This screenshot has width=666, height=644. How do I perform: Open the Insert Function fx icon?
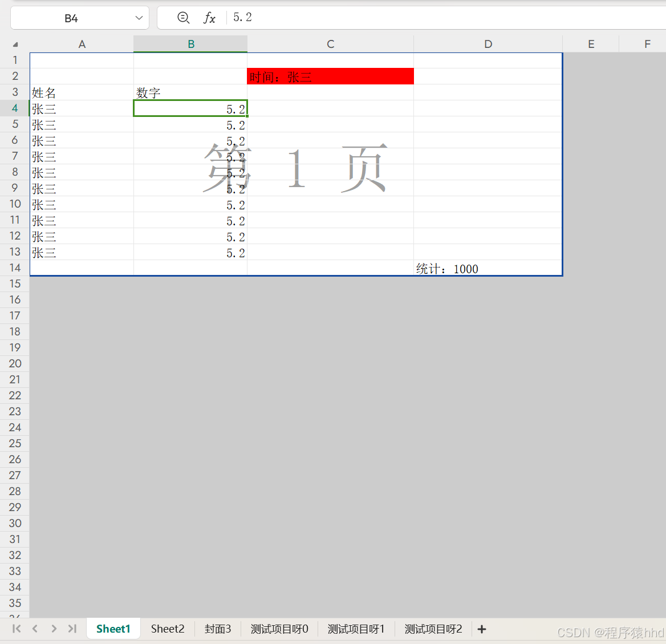click(x=209, y=18)
